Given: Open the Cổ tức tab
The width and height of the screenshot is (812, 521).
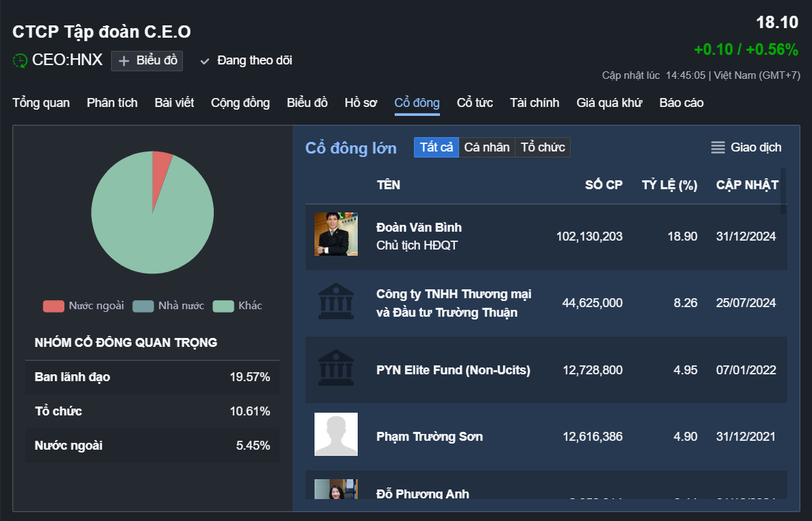Looking at the screenshot, I should coord(475,103).
